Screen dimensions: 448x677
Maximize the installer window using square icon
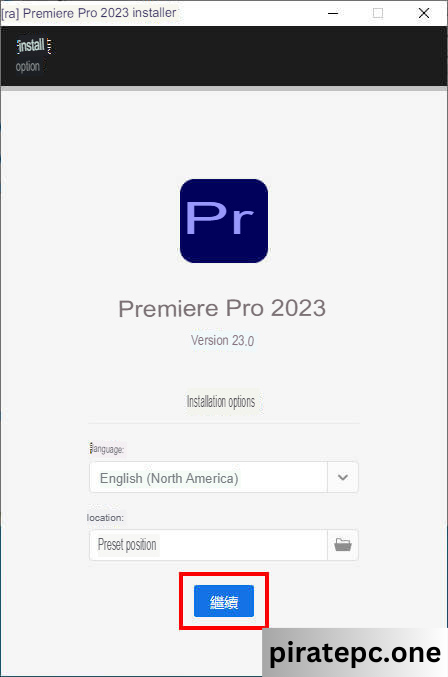[378, 13]
